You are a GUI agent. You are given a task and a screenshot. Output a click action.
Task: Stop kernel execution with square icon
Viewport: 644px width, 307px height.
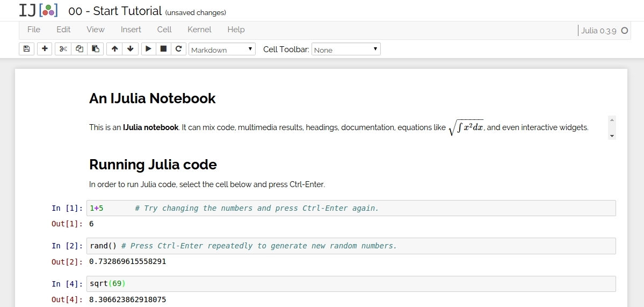coord(164,49)
